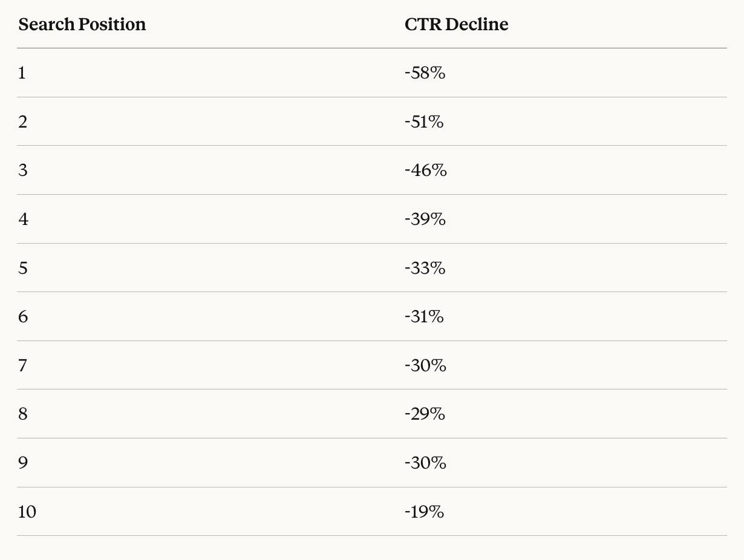The width and height of the screenshot is (744, 560).
Task: Click the -46% CTR decline value
Action: (x=425, y=171)
